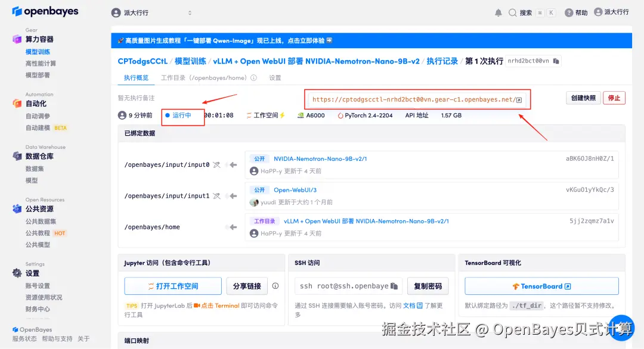Click the 分享链接 button
Screen dimensions: 644x349
247,286
